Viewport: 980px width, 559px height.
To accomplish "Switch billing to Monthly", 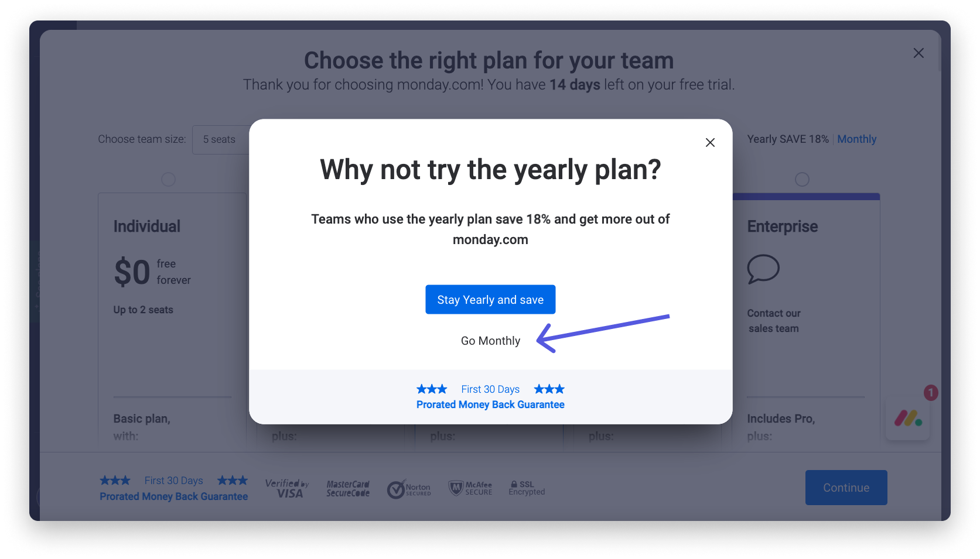I will 856,139.
